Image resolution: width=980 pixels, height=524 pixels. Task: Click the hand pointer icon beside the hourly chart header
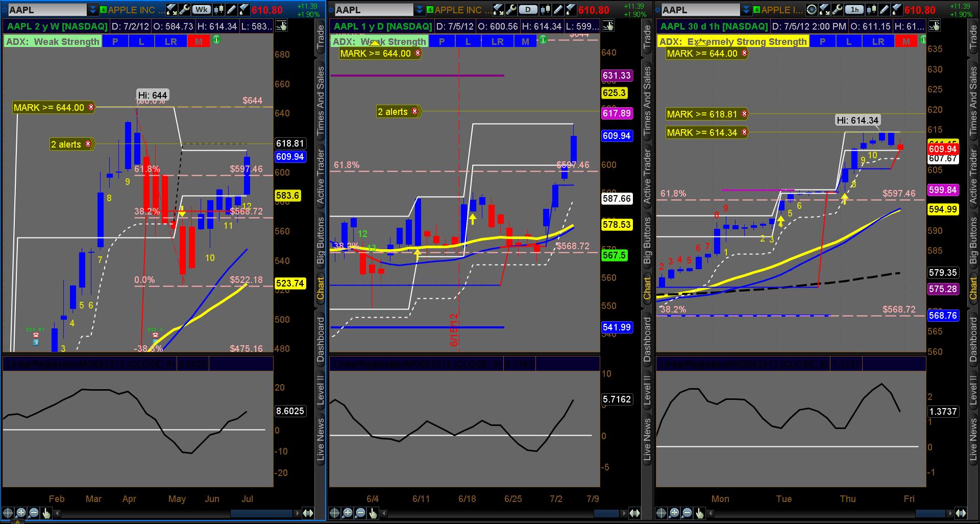[934, 27]
